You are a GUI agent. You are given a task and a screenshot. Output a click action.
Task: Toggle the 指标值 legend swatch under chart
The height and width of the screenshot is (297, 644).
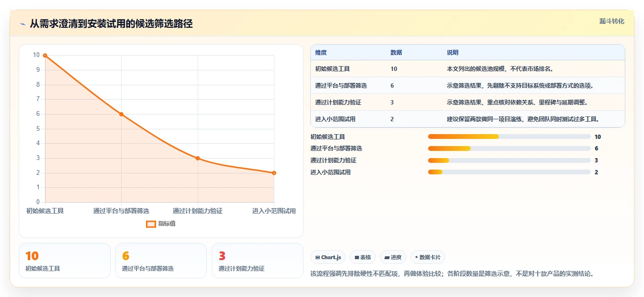(151, 224)
